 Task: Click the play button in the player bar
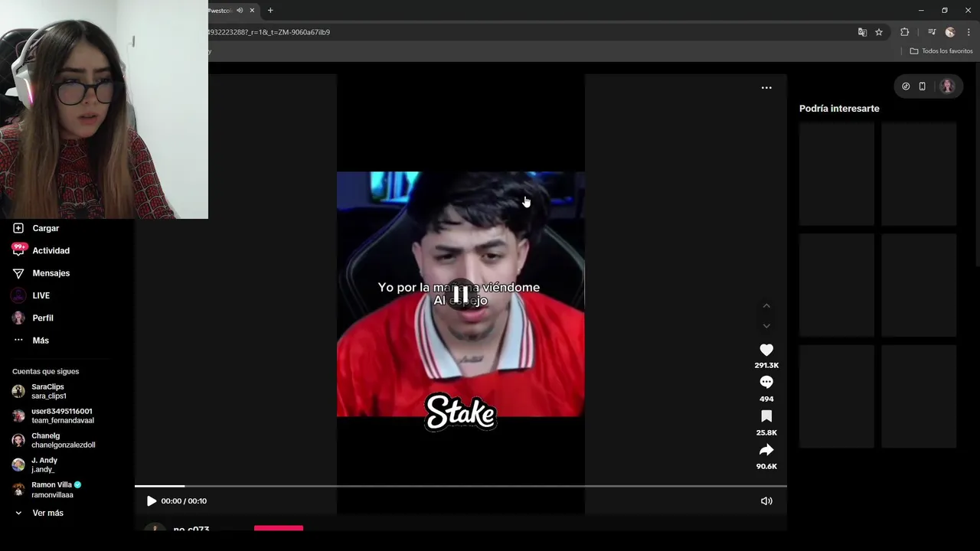152,501
